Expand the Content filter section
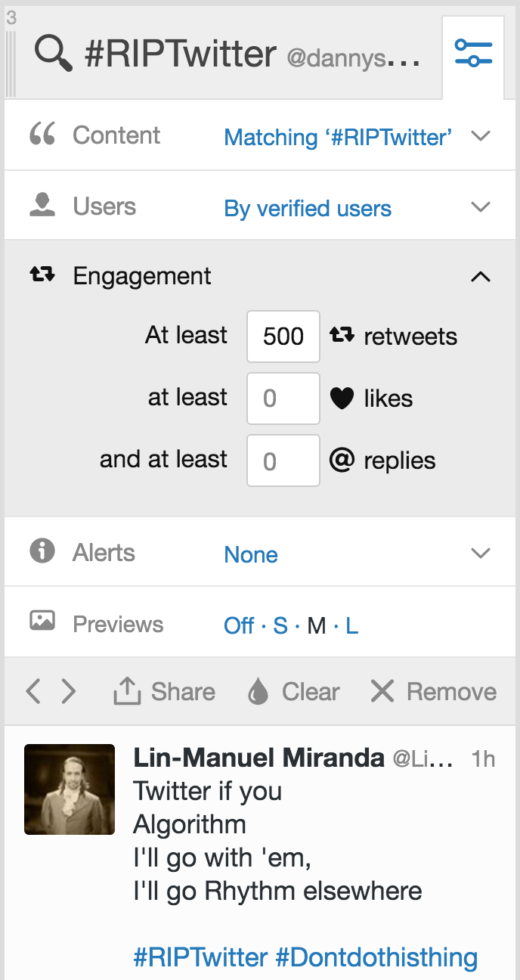The height and width of the screenshot is (980, 520). click(x=481, y=136)
